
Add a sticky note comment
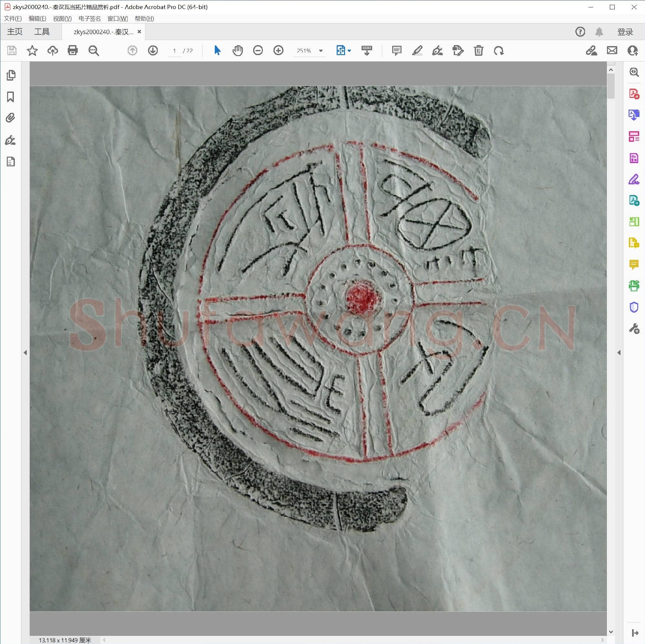tap(396, 50)
